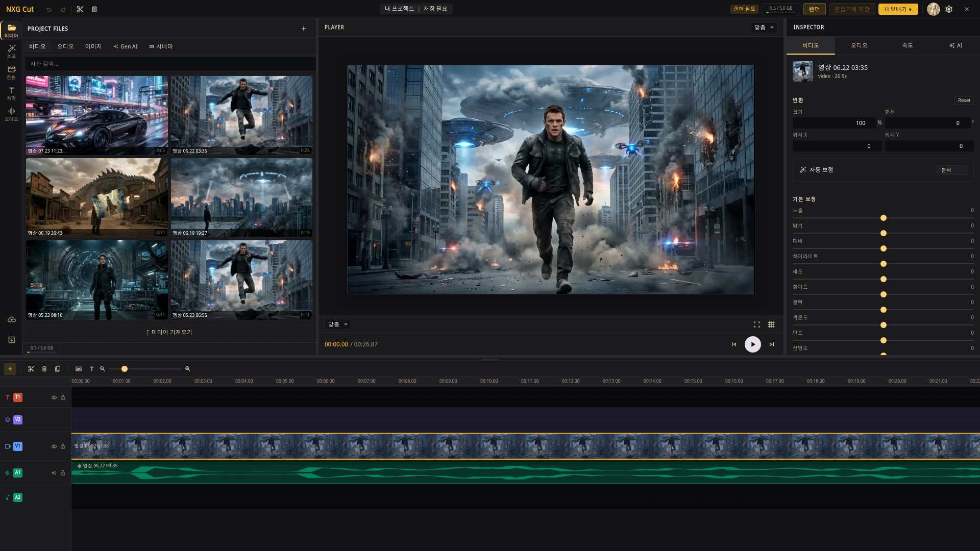Click the T text icon in the timeline toolbar

coord(92,369)
